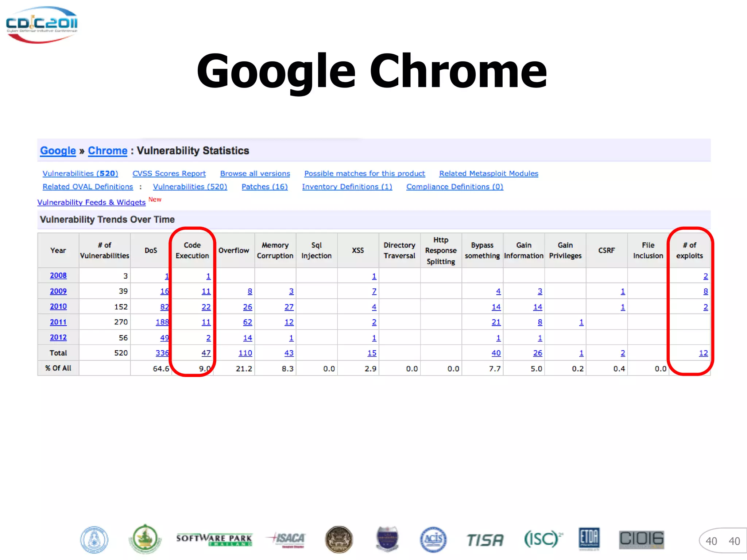Click 2011 Overflow value 62

tap(247, 322)
